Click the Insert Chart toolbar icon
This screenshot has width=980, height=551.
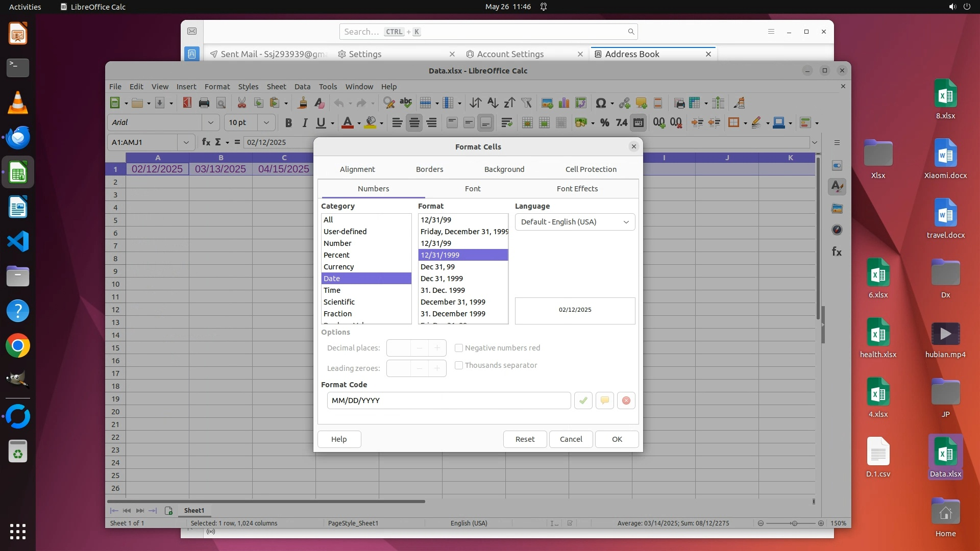[x=564, y=103]
